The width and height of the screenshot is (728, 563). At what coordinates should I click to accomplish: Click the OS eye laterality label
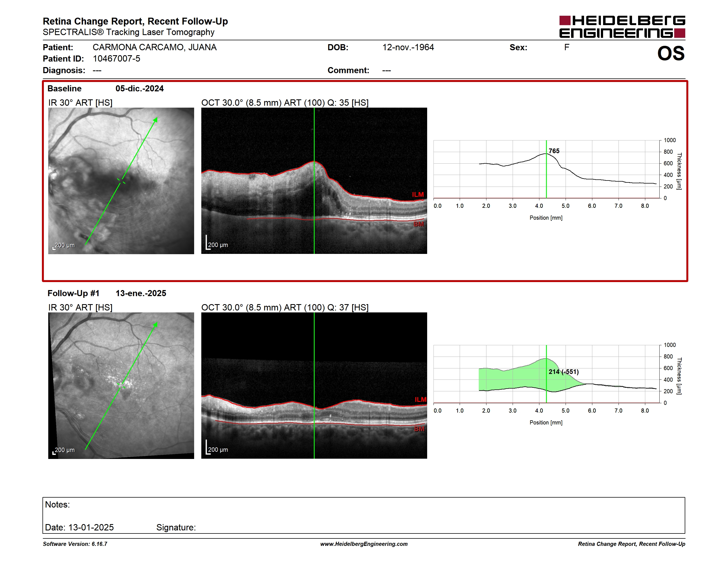[671, 53]
